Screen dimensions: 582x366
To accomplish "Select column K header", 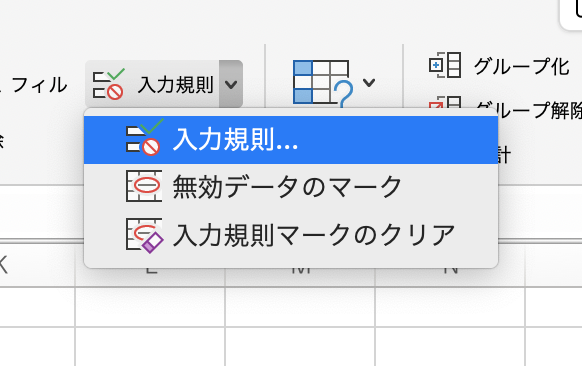I will (x=37, y=265).
